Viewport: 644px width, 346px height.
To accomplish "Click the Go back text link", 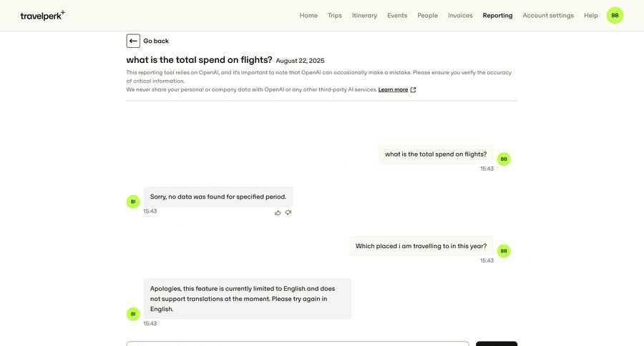I will click(x=156, y=41).
